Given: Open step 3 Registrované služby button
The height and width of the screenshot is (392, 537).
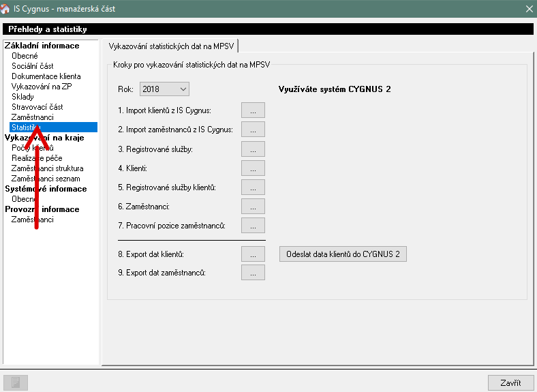Looking at the screenshot, I should [253, 149].
